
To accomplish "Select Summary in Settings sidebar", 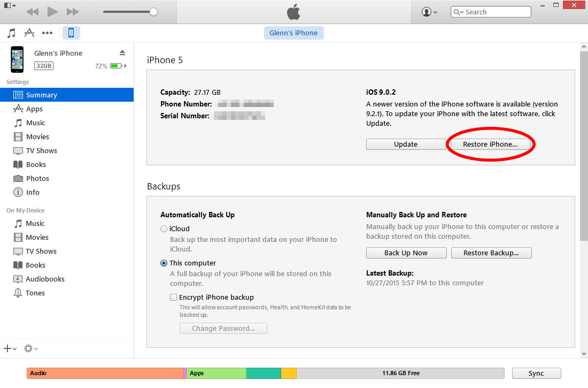I will click(67, 95).
